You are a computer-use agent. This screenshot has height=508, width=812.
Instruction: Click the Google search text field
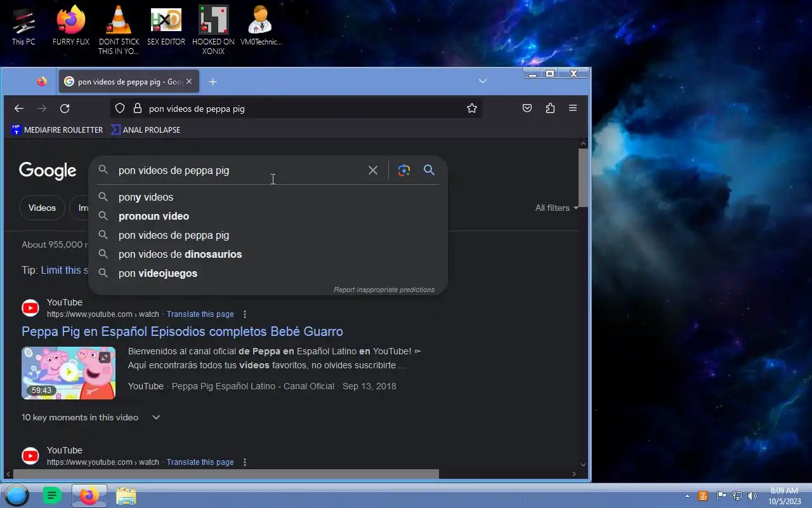[x=238, y=170]
